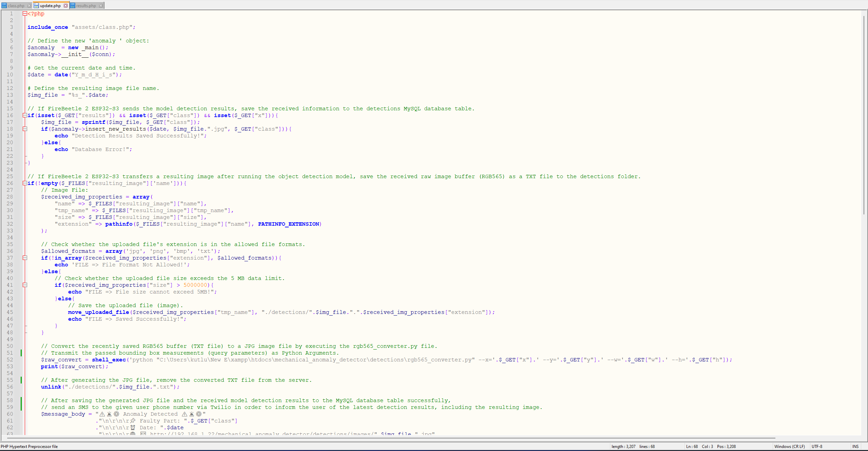Switch to the class.php tab
Image resolution: width=868 pixels, height=451 pixels.
coord(16,5)
